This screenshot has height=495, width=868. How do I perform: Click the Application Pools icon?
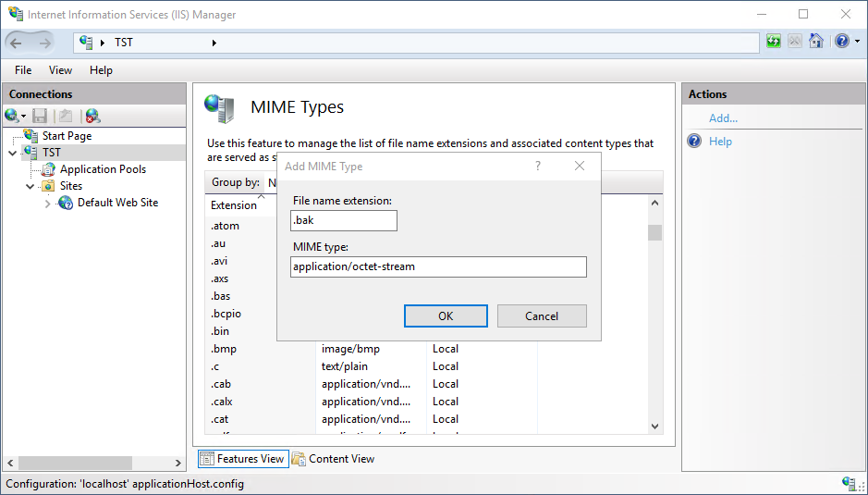(48, 169)
